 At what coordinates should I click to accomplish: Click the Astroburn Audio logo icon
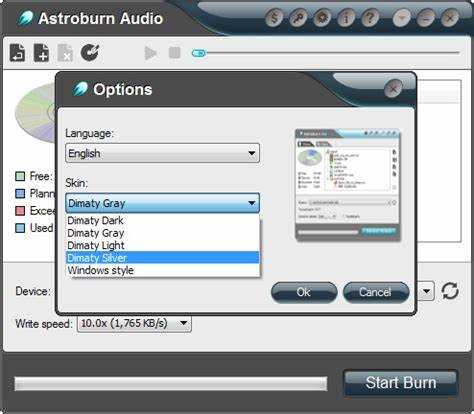(x=26, y=18)
